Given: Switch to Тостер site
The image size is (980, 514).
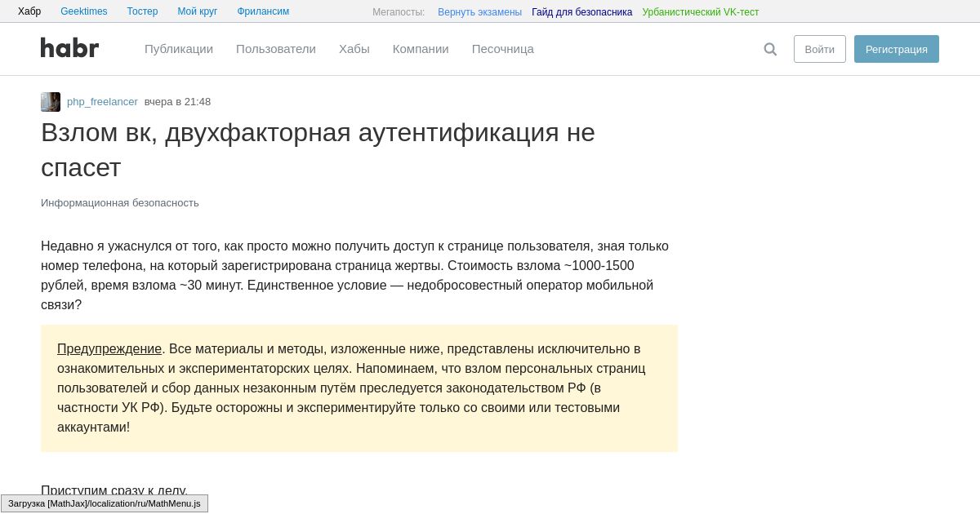Looking at the screenshot, I should tap(143, 11).
